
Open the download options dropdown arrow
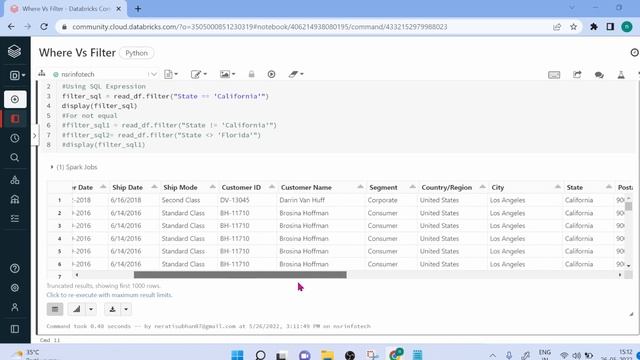click(126, 309)
